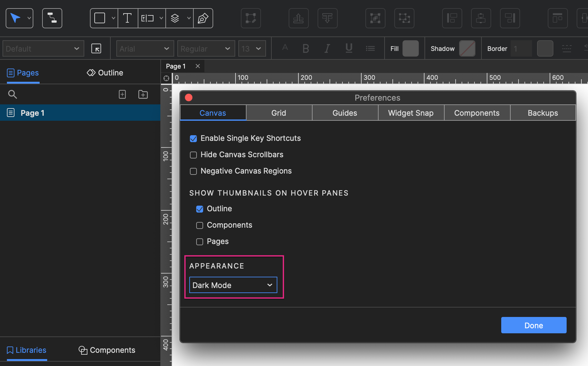Click the Group icon in toolbar

click(x=375, y=18)
